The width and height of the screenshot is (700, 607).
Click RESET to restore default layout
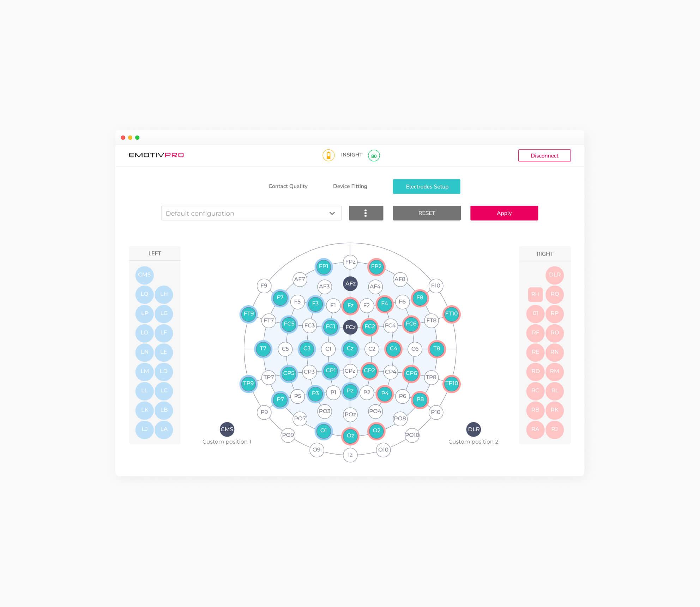427,213
